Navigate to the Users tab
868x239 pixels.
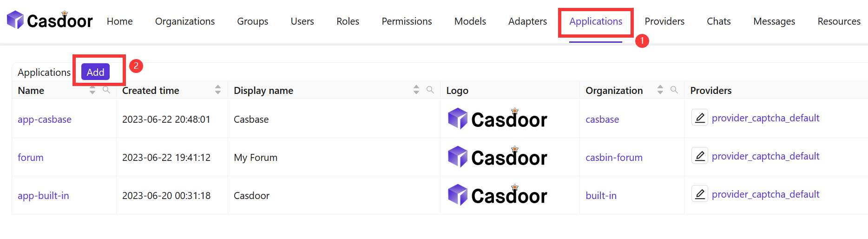tap(302, 21)
